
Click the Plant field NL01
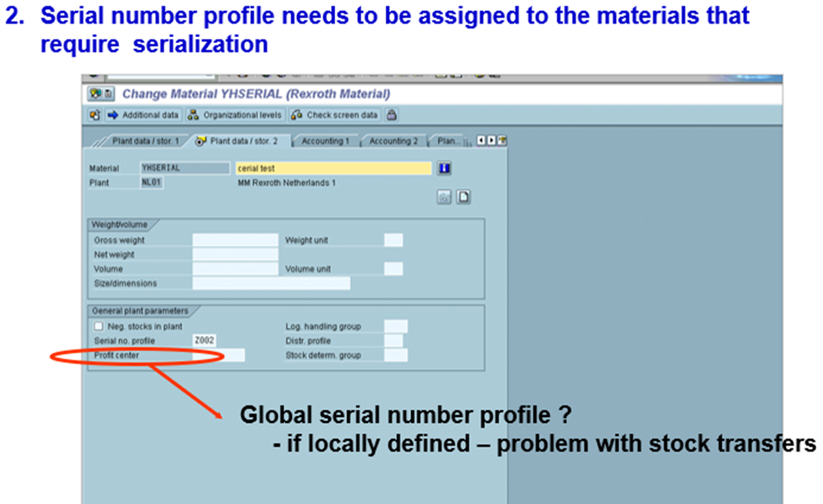[152, 182]
